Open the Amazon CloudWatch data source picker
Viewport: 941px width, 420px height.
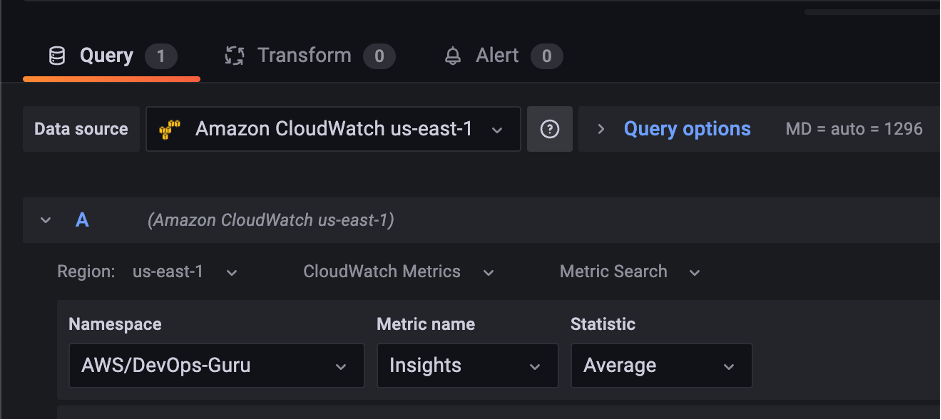click(x=333, y=129)
